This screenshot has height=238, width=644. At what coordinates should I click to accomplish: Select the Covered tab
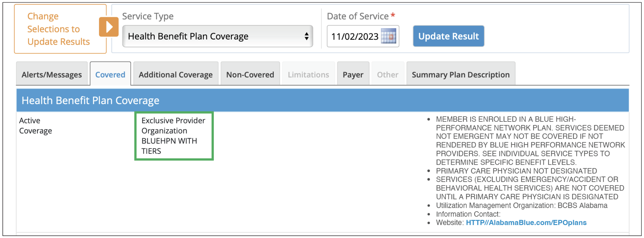[110, 75]
